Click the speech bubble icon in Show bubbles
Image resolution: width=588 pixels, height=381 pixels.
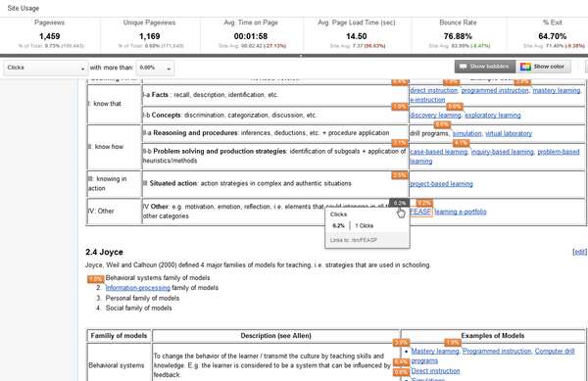pyautogui.click(x=464, y=67)
